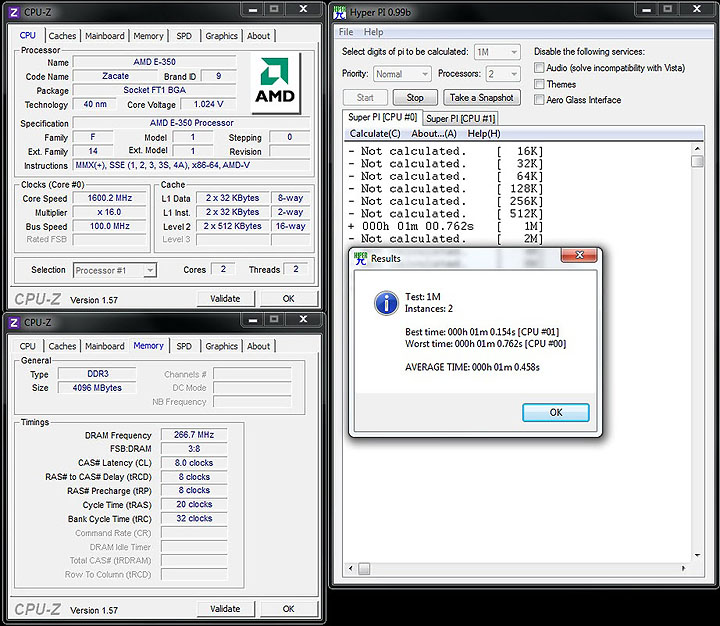Image resolution: width=720 pixels, height=626 pixels.
Task: Click the CAS# Latency value 8.0 clocks
Action: pyautogui.click(x=194, y=462)
